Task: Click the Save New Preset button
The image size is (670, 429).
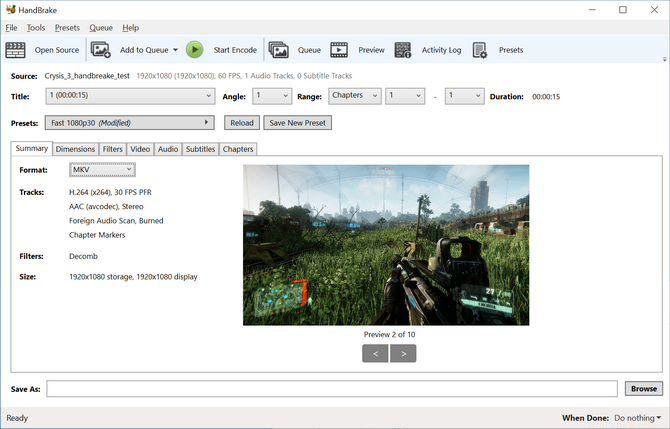Action: (297, 123)
